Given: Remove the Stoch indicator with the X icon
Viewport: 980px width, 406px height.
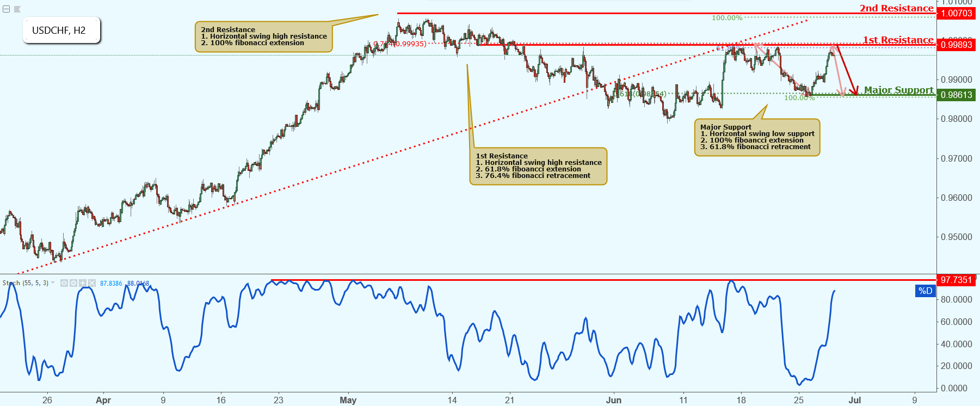Looking at the screenshot, I should 92,283.
